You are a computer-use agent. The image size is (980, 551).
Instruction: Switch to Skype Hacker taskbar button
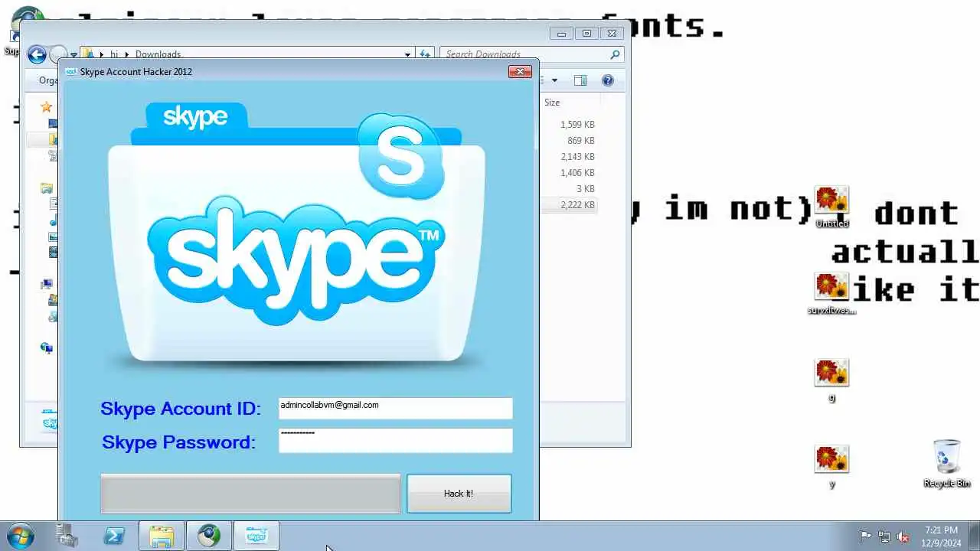256,536
